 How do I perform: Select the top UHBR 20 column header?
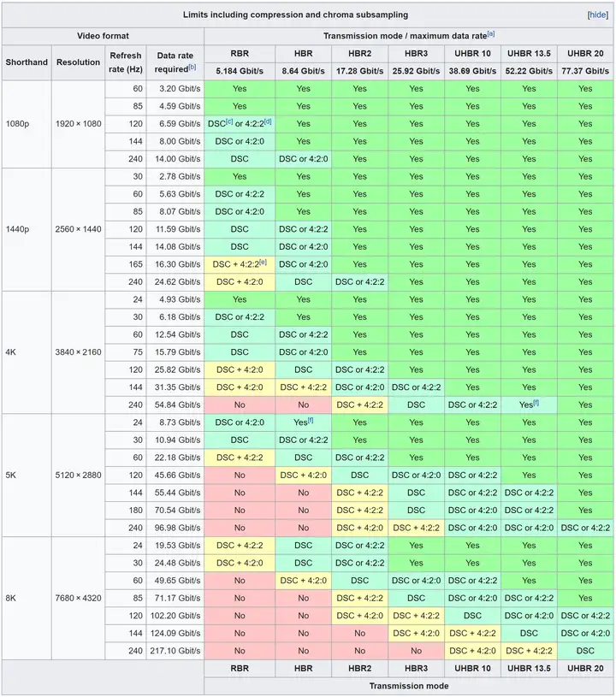[585, 53]
